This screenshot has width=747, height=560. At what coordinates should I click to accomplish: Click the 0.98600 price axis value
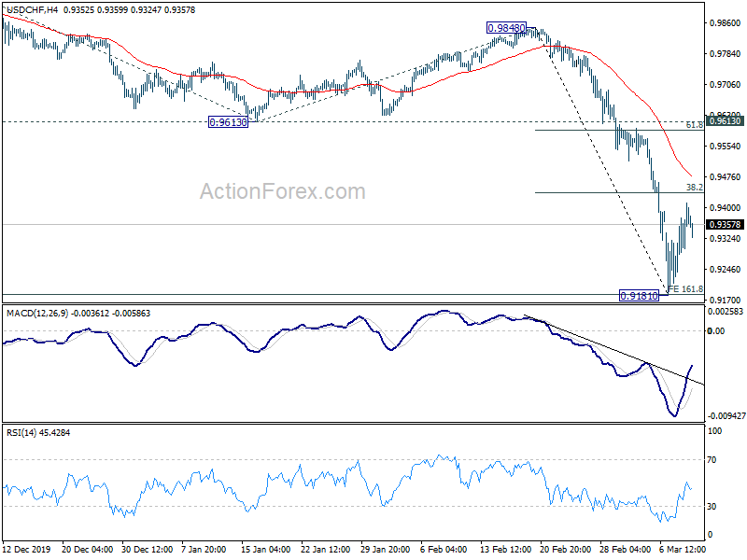[726, 22]
